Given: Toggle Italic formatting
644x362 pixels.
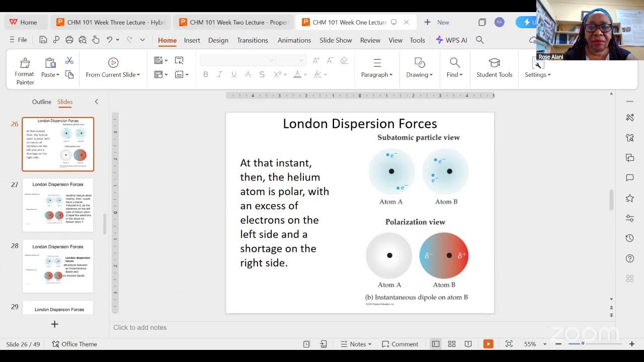Looking at the screenshot, I should [220, 74].
